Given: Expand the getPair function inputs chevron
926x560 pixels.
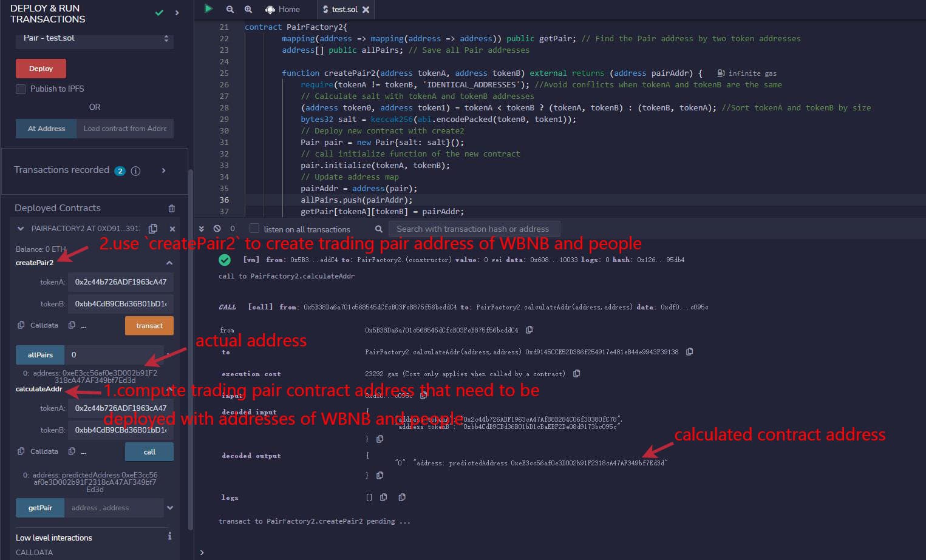Looking at the screenshot, I should tap(171, 508).
